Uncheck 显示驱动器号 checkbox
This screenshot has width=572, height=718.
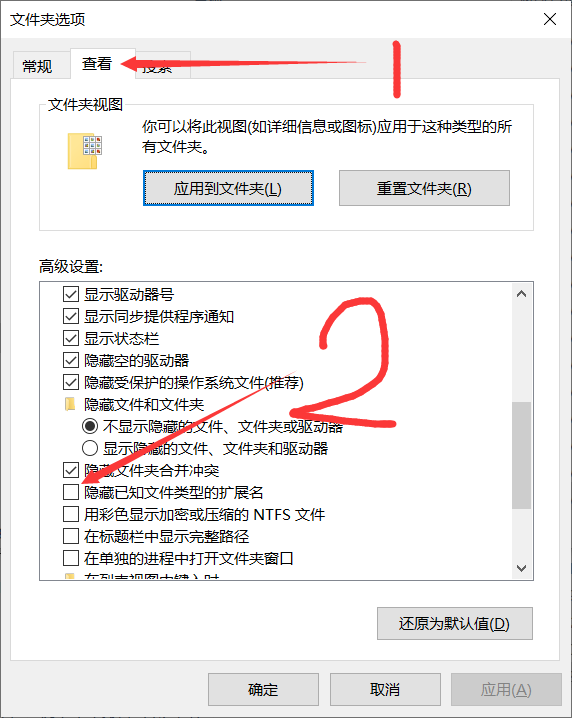(x=71, y=294)
